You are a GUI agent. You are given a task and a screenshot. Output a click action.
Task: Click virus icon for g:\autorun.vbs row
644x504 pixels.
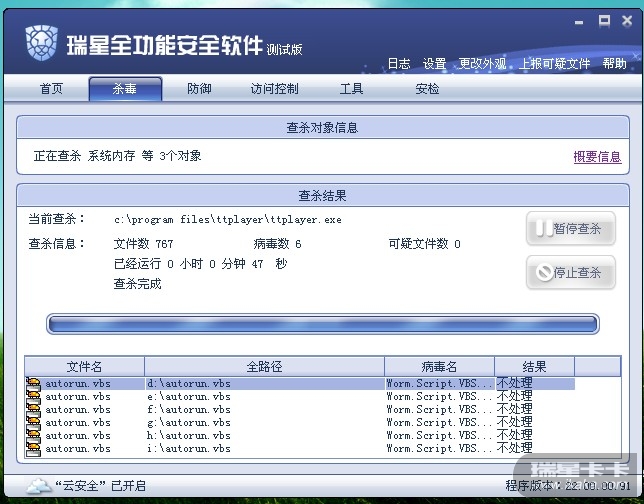click(33, 423)
